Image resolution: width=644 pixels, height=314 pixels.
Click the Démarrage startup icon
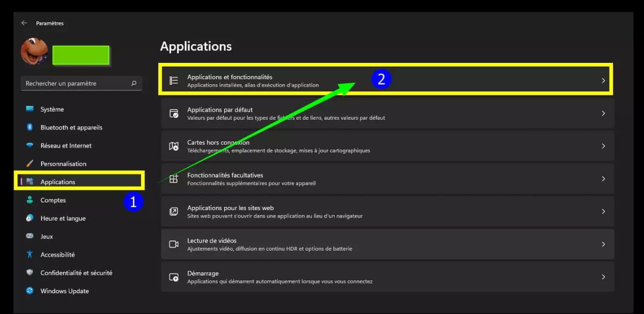click(174, 277)
